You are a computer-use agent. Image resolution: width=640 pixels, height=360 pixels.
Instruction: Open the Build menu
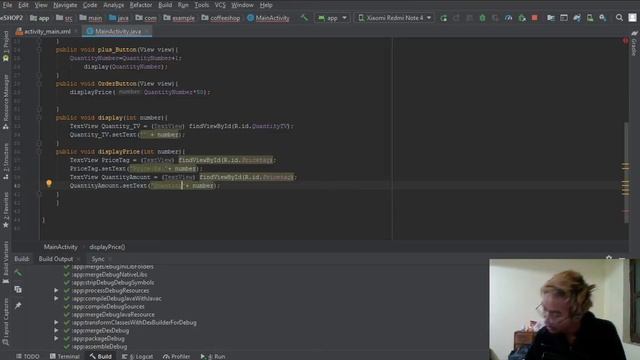[165, 5]
